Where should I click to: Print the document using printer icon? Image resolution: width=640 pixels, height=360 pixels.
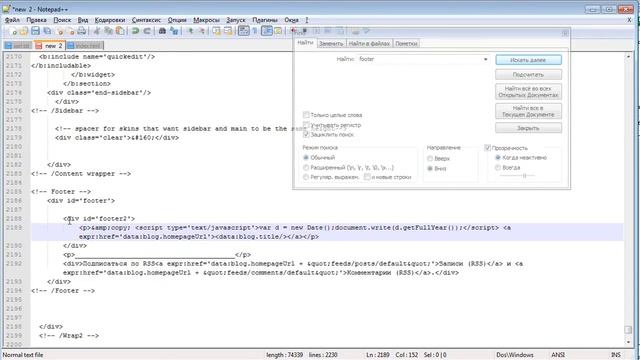pos(82,31)
